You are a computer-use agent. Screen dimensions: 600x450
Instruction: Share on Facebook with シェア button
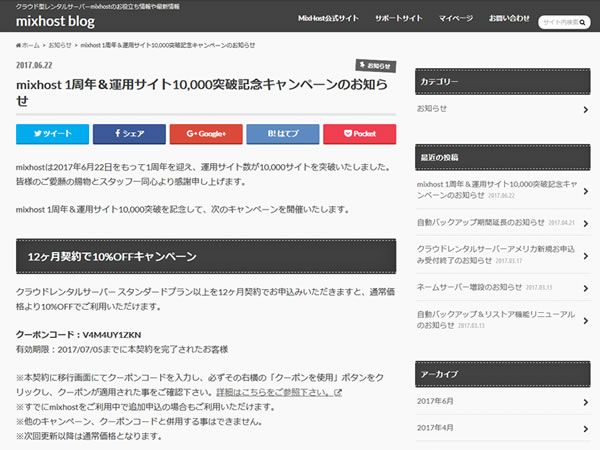(129, 134)
